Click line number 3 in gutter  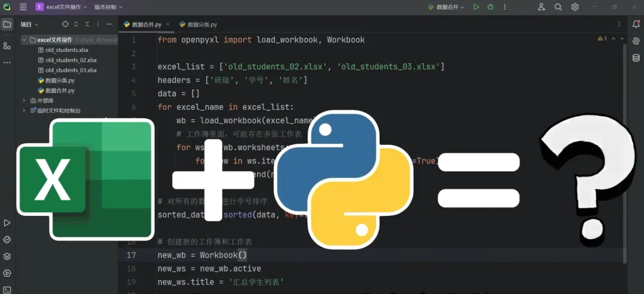[x=134, y=67]
